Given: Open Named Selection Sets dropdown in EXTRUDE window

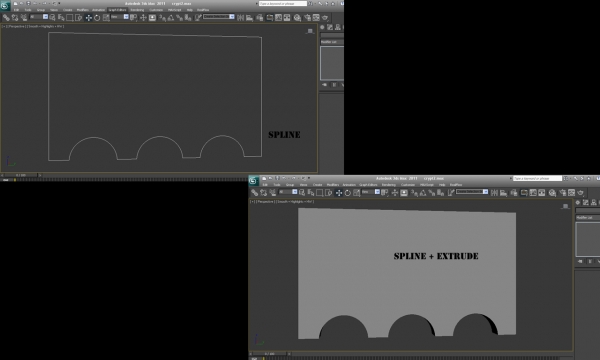Looking at the screenshot, I should [472, 192].
